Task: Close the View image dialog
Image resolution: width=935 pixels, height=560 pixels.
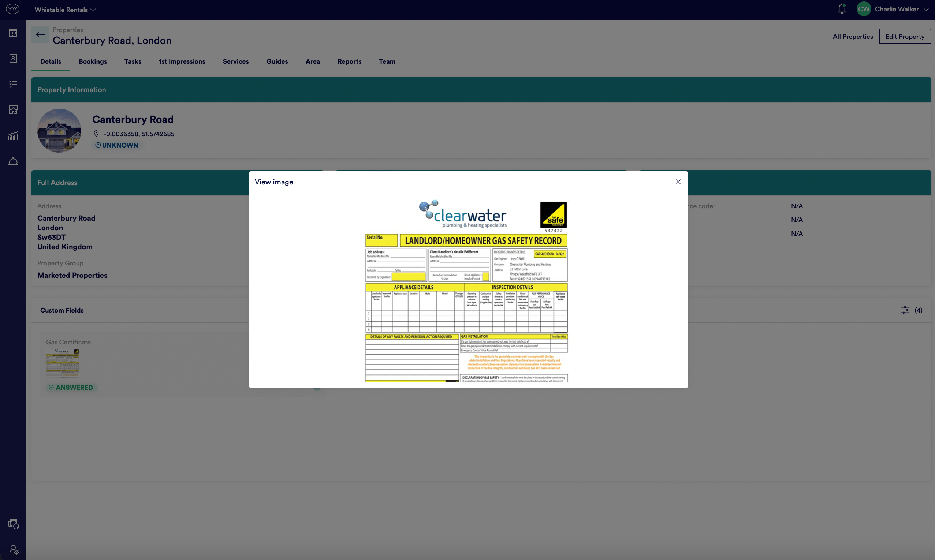Action: point(678,182)
